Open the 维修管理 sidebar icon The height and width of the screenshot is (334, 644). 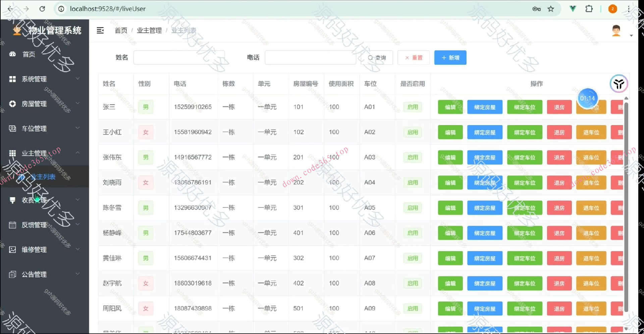pos(12,249)
